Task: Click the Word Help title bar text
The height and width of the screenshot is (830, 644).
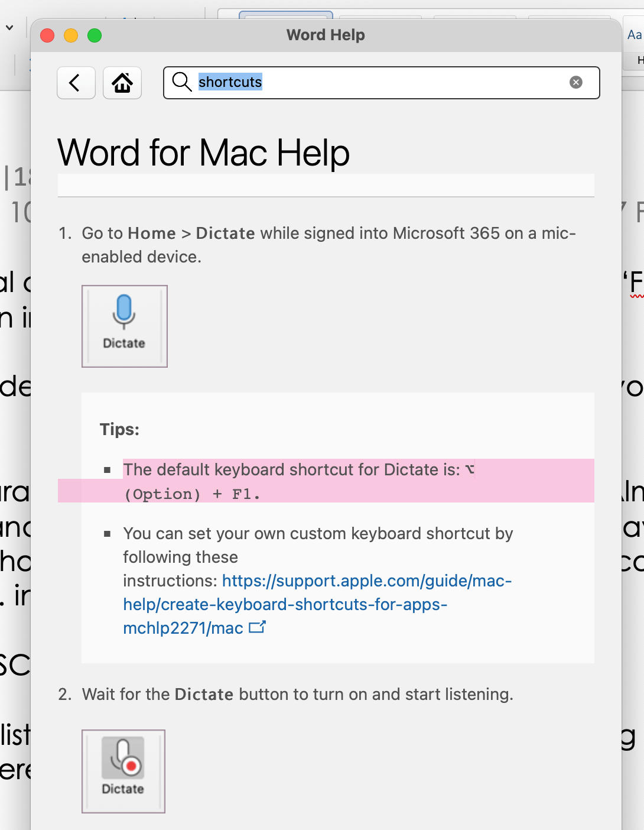Action: pyautogui.click(x=326, y=35)
